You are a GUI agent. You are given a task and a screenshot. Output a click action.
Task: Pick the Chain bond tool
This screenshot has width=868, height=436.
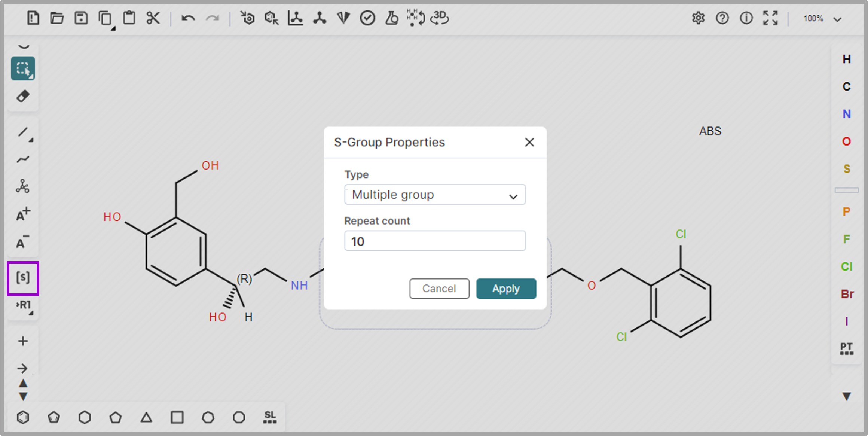click(23, 159)
